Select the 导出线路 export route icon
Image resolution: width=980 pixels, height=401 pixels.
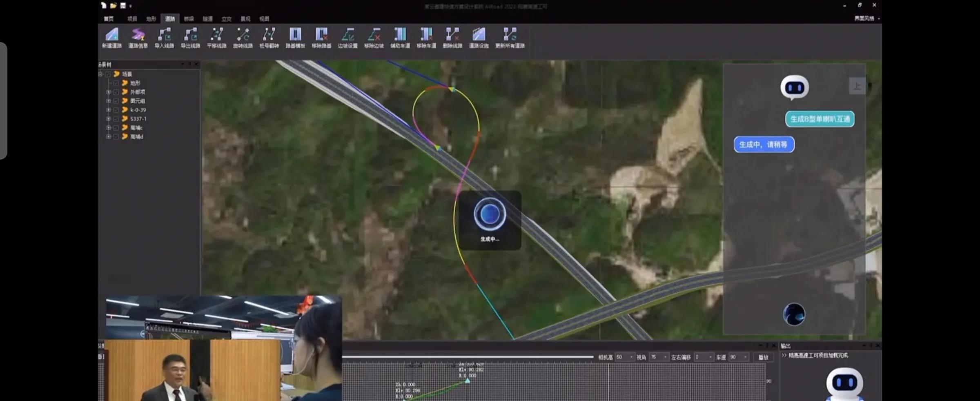click(190, 38)
